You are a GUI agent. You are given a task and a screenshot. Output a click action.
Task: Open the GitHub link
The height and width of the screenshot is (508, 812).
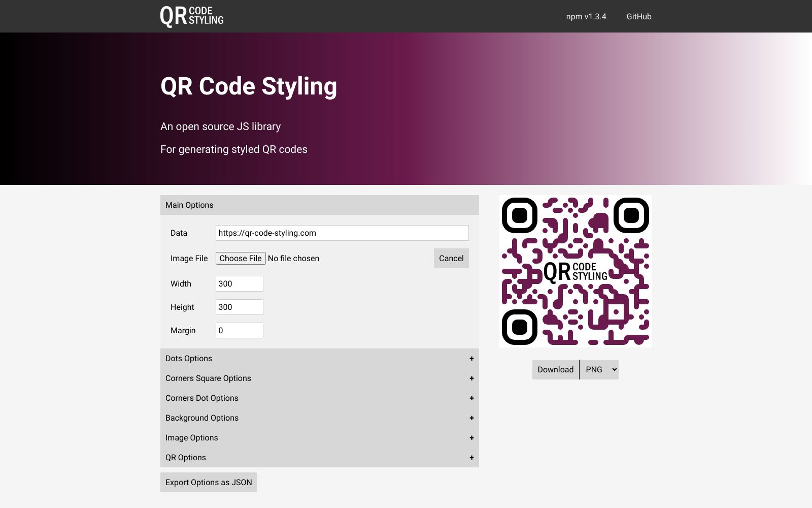(x=638, y=16)
